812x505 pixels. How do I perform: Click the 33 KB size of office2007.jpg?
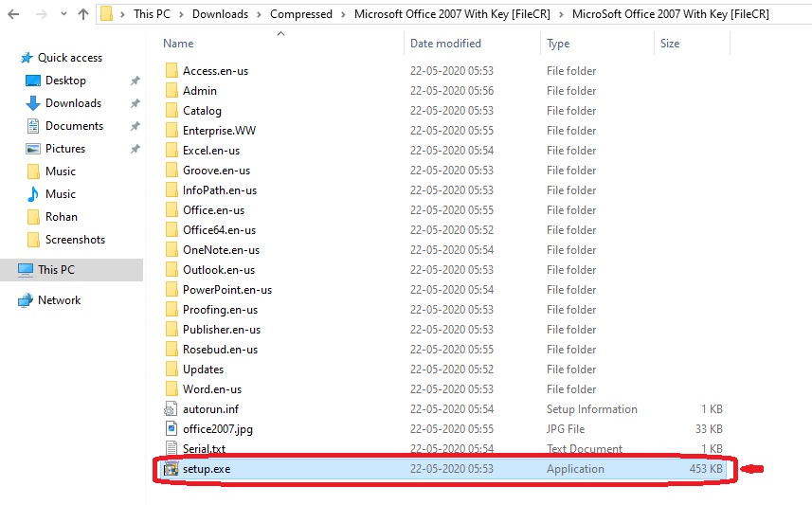[x=709, y=429]
